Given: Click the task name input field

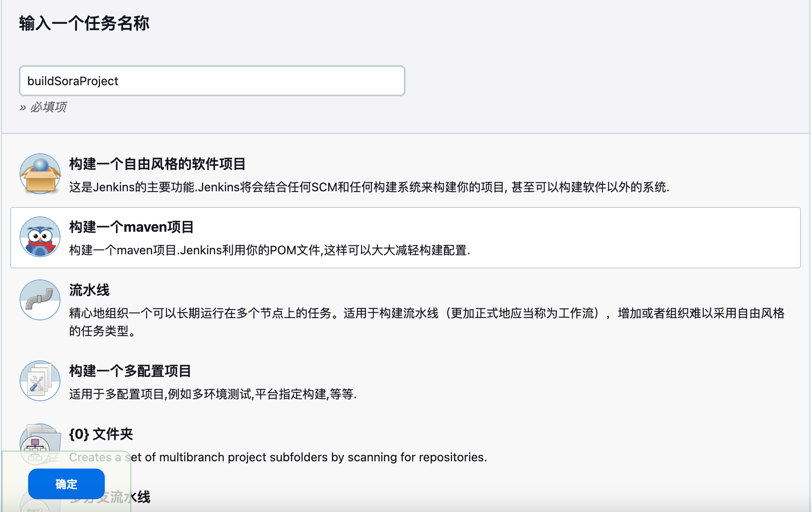Looking at the screenshot, I should click(212, 81).
